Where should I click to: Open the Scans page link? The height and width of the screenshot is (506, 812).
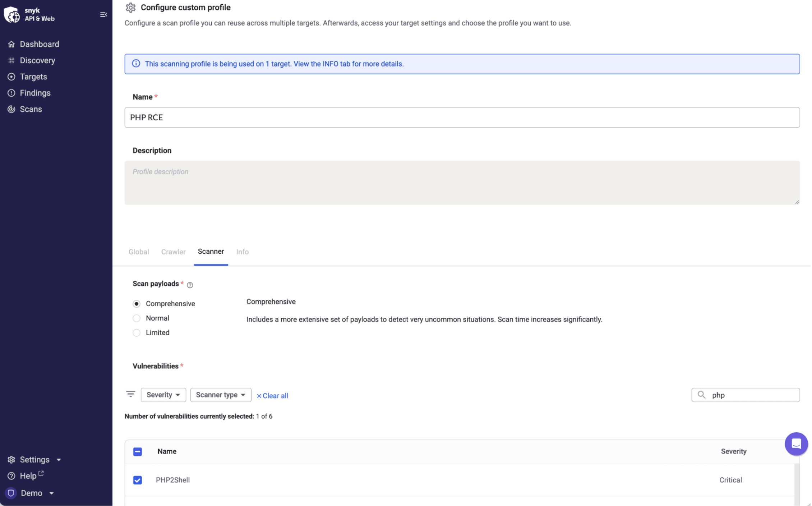click(31, 109)
